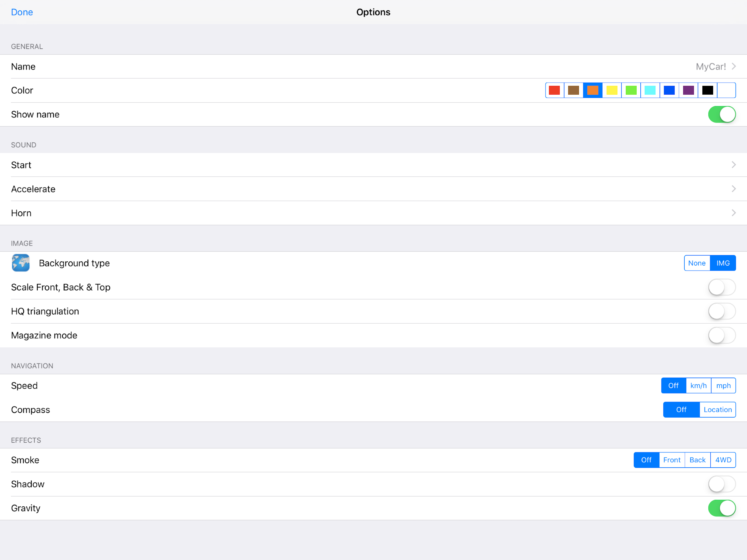The image size is (747, 560).
Task: Choose the black color swatch
Action: pos(707,90)
